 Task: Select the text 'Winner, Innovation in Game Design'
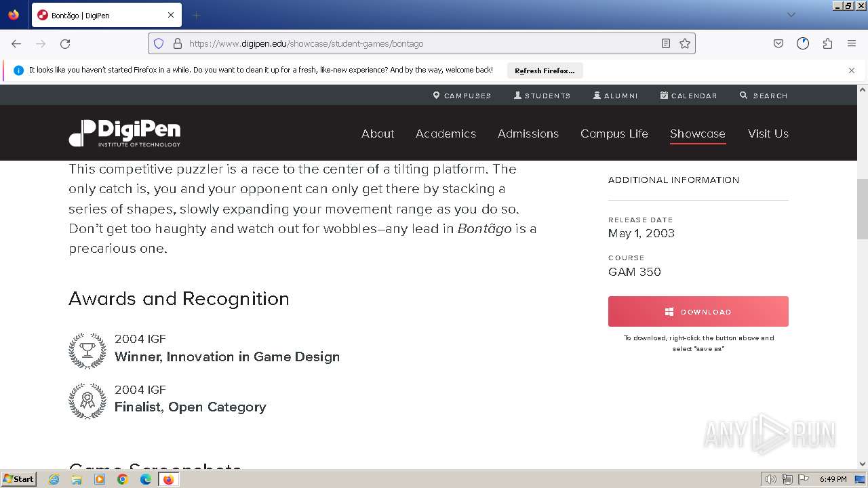click(x=227, y=357)
